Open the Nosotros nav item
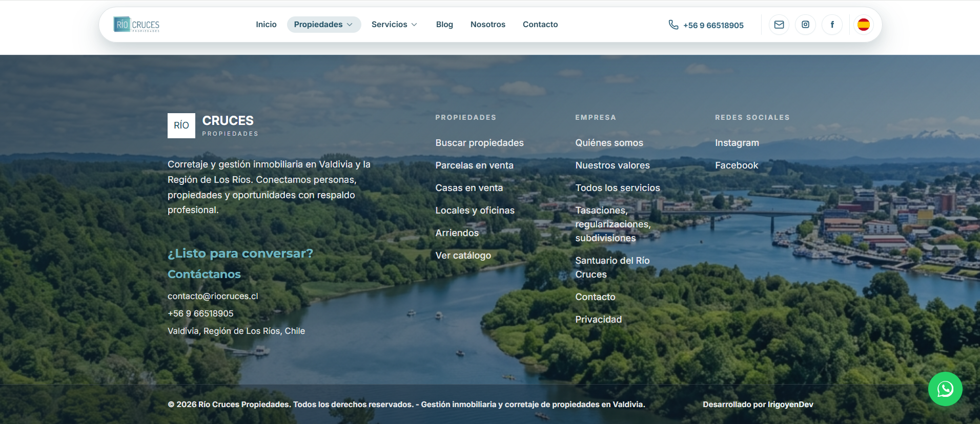Viewport: 980px width, 424px height. pos(488,25)
